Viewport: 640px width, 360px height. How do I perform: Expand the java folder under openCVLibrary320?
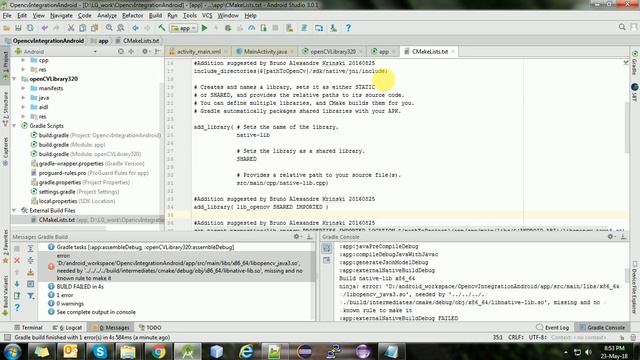click(24, 98)
